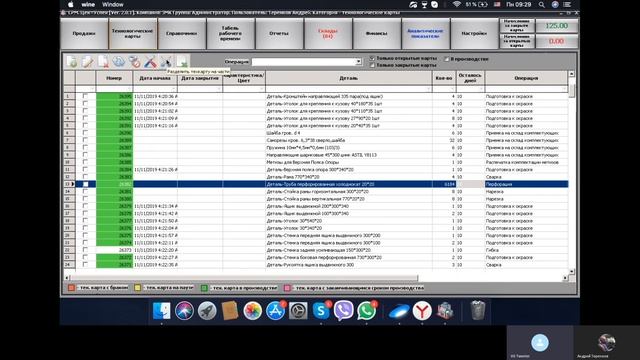Switch to 'Справочники' section

[182, 33]
